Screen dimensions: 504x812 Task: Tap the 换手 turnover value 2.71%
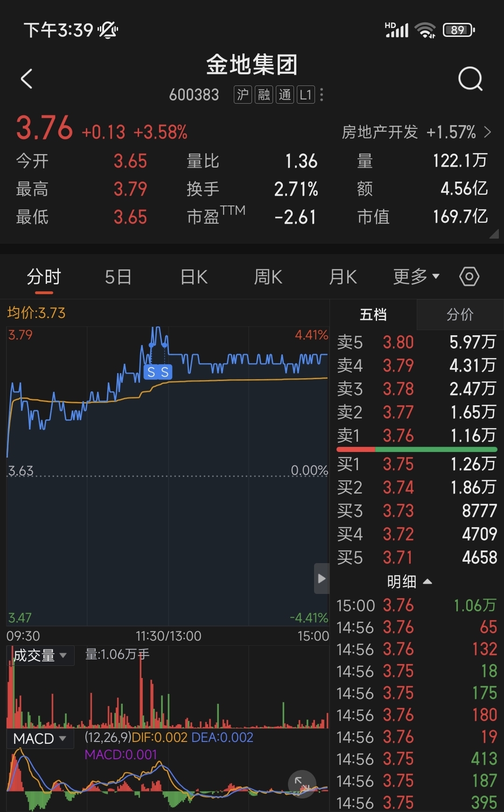296,189
